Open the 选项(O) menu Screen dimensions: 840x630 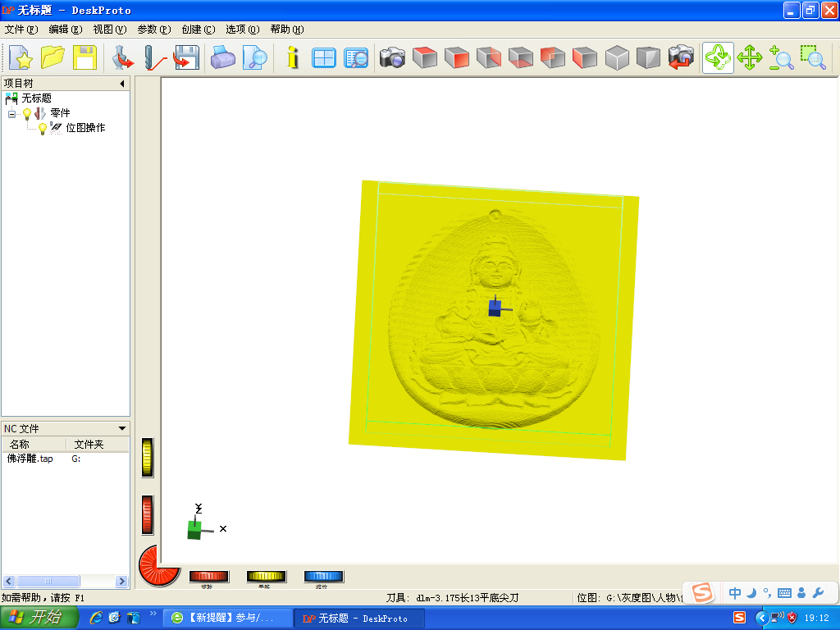(243, 30)
